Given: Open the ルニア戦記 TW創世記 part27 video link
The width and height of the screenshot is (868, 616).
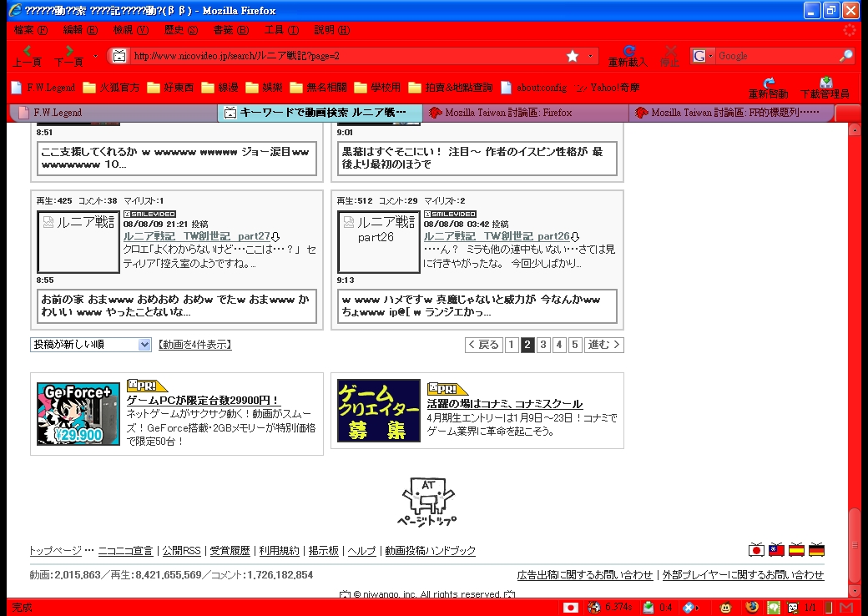Looking at the screenshot, I should point(196,236).
